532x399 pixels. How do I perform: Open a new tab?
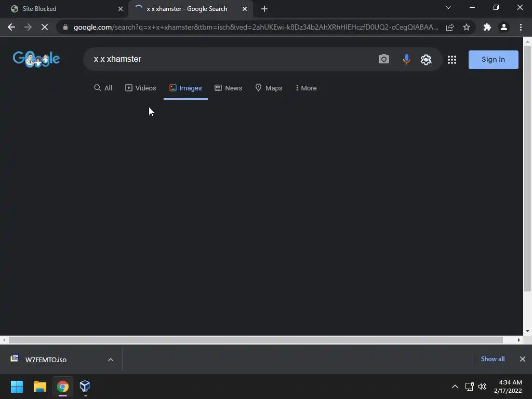pos(264,9)
